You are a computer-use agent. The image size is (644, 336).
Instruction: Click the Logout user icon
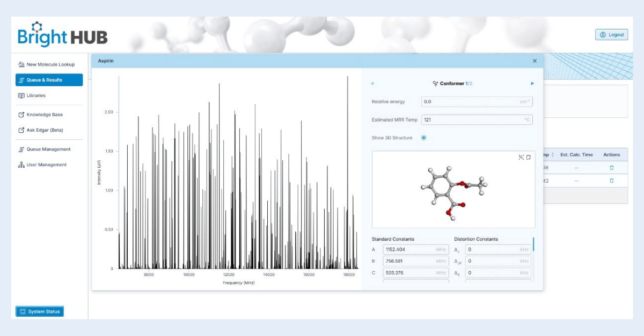pyautogui.click(x=603, y=35)
